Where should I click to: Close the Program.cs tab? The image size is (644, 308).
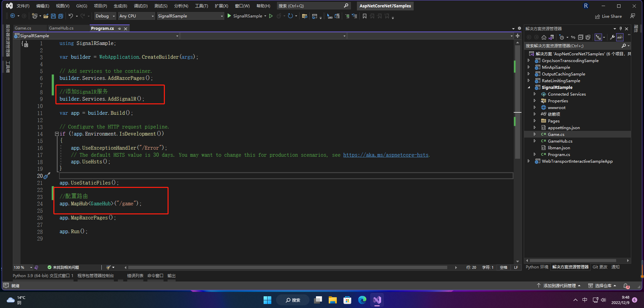point(126,29)
